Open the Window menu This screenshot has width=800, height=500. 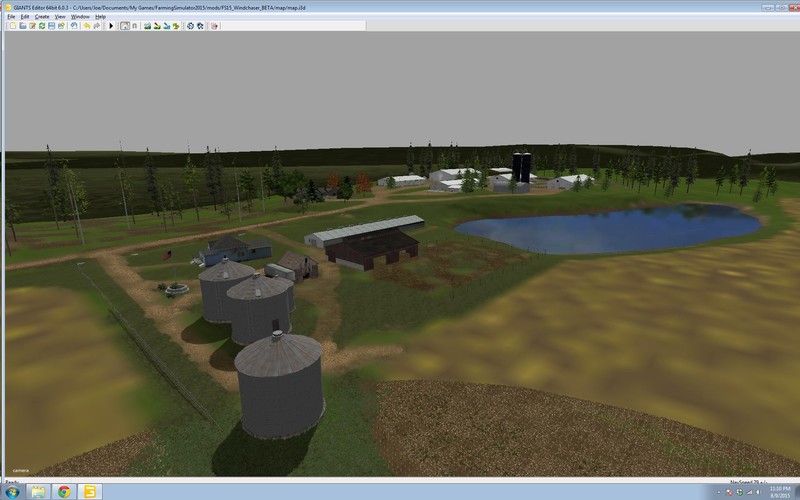tap(81, 17)
